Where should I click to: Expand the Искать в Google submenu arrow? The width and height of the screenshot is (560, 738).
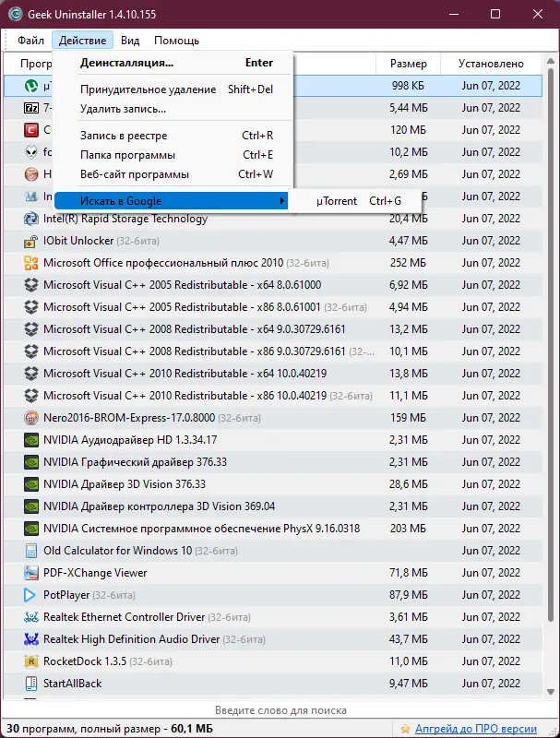coord(282,201)
